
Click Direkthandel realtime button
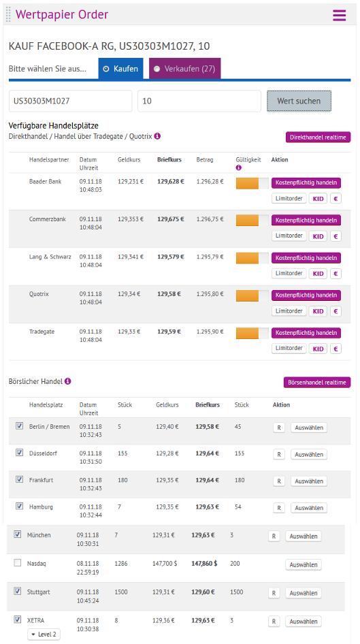pyautogui.click(x=318, y=138)
